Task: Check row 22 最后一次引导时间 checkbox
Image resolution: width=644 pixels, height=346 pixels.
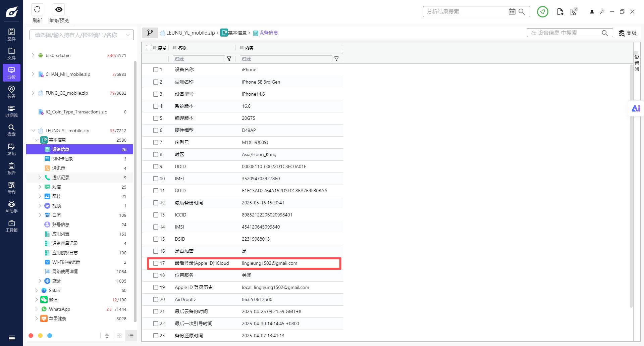Action: (156, 324)
